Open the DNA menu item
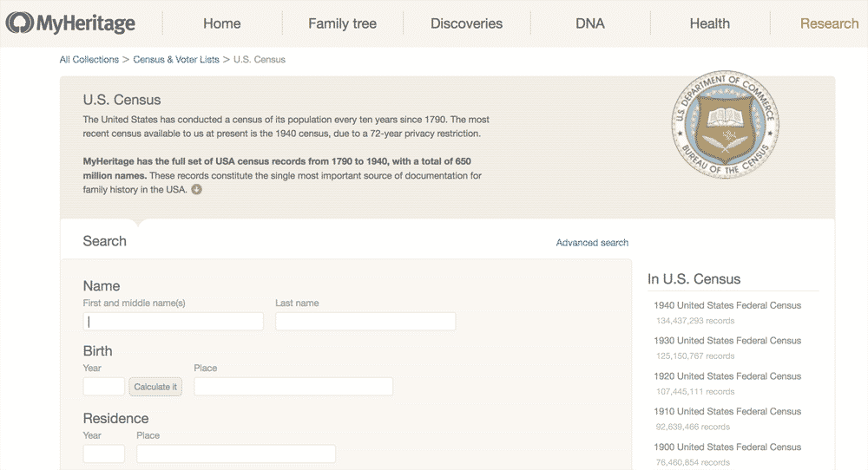Screen dimensions: 868x470 589,23
